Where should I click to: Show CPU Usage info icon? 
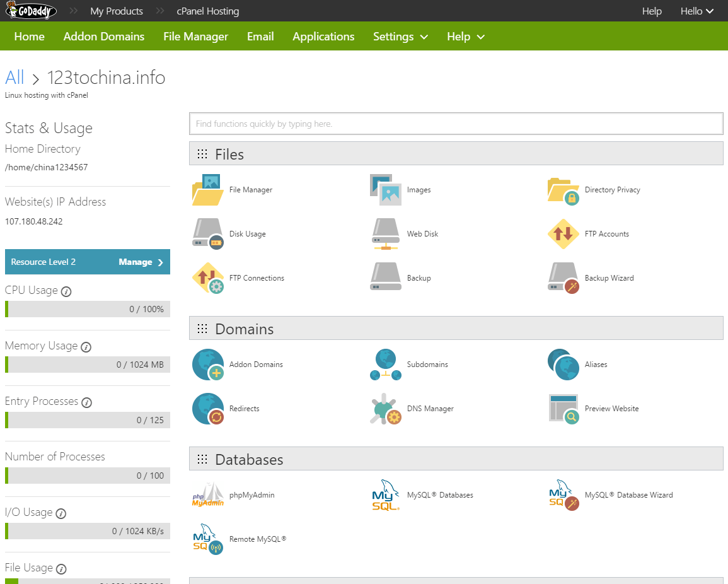66,292
